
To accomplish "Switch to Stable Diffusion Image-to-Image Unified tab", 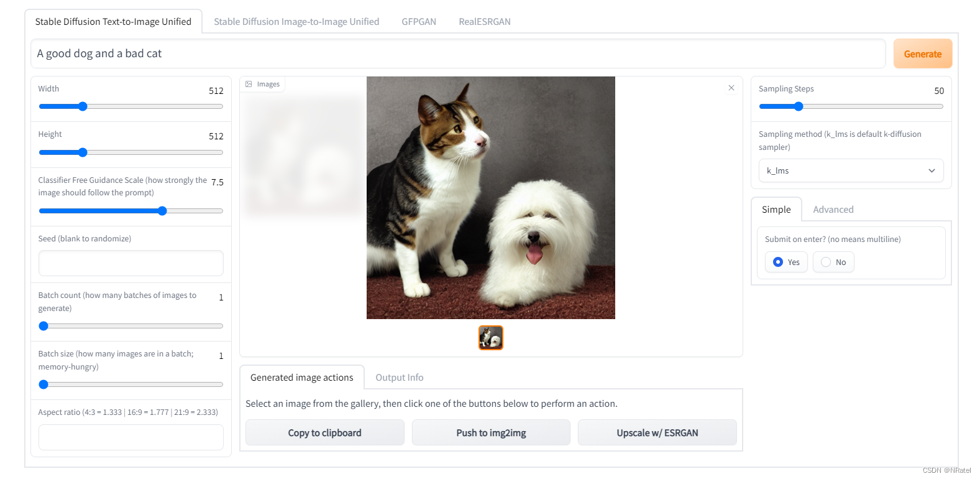I will point(296,22).
